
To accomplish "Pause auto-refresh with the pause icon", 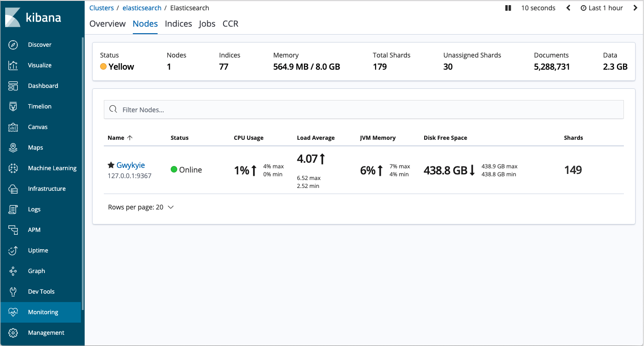I will point(508,8).
